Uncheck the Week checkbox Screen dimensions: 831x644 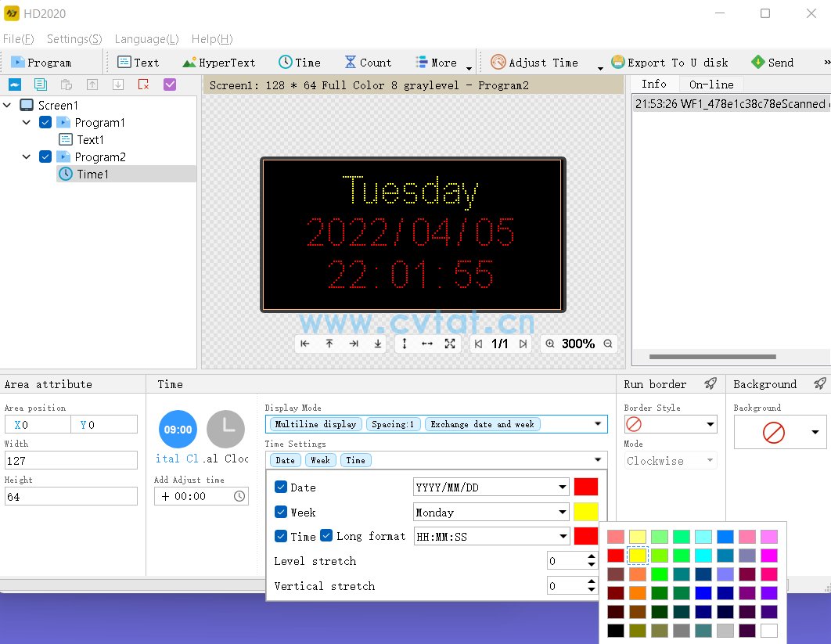[x=281, y=512]
